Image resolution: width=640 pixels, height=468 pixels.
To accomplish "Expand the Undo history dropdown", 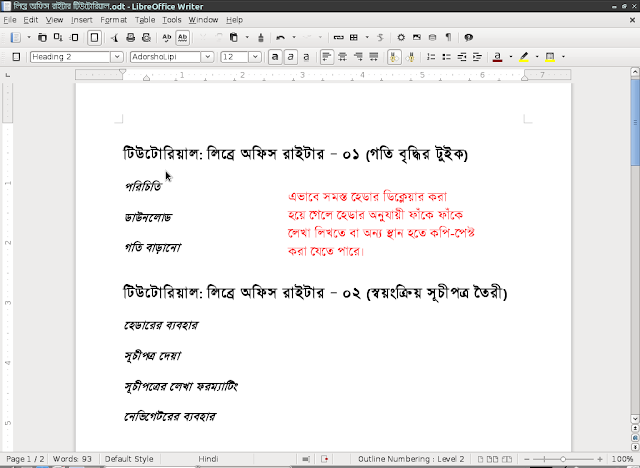I will [294, 38].
